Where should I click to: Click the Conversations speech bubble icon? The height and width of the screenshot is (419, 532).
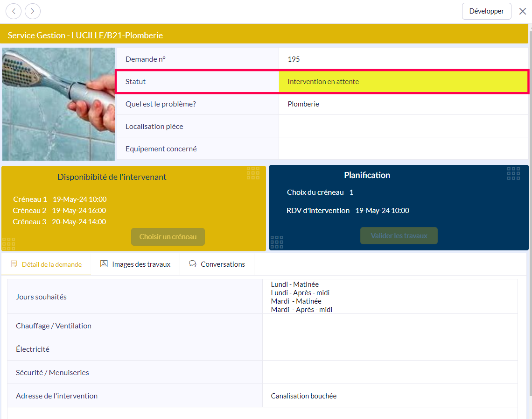tap(193, 264)
